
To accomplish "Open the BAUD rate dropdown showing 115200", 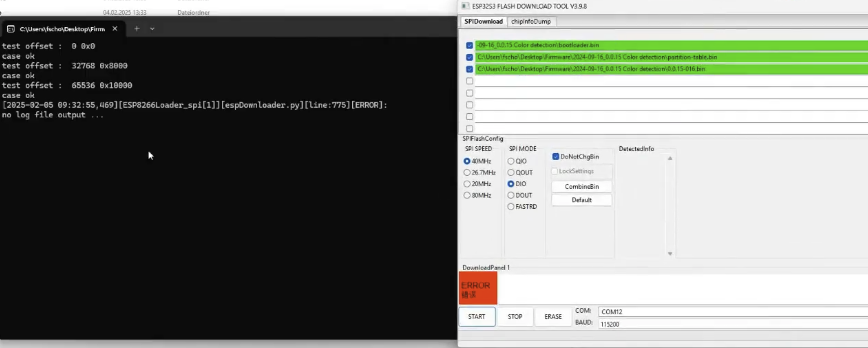I will (733, 324).
